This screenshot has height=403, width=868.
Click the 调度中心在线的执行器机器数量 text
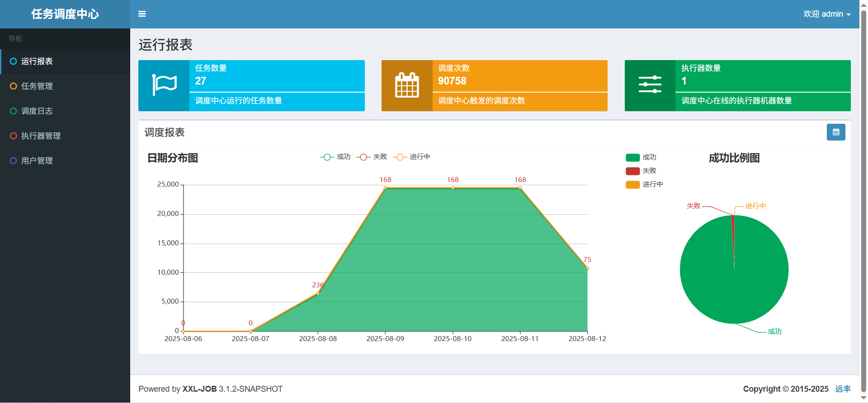(x=737, y=101)
